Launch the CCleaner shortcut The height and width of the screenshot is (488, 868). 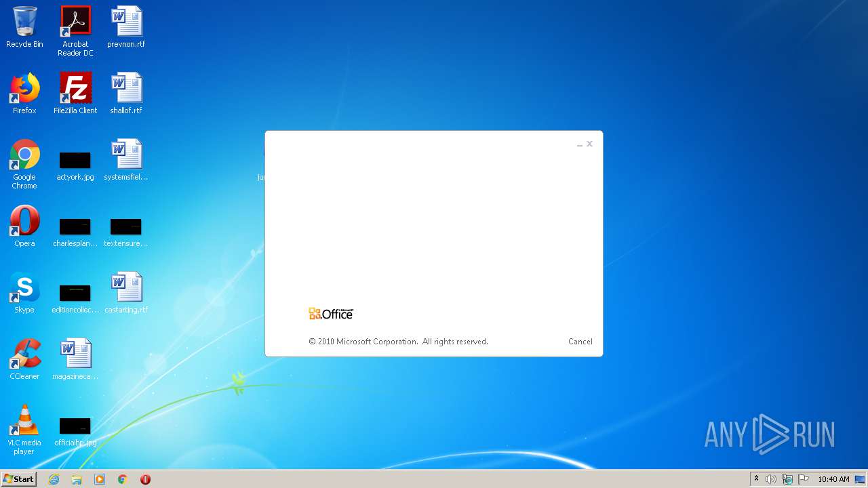[24, 359]
